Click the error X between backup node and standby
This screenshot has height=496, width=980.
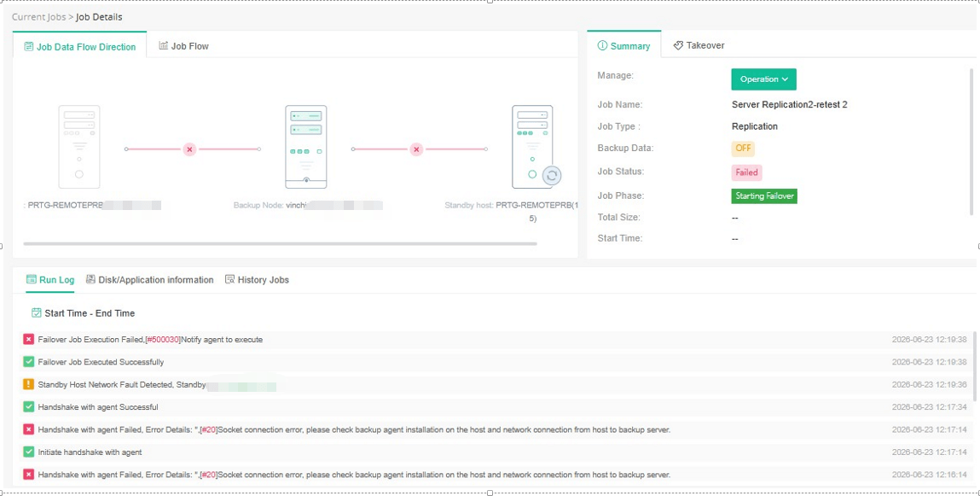[x=416, y=149]
